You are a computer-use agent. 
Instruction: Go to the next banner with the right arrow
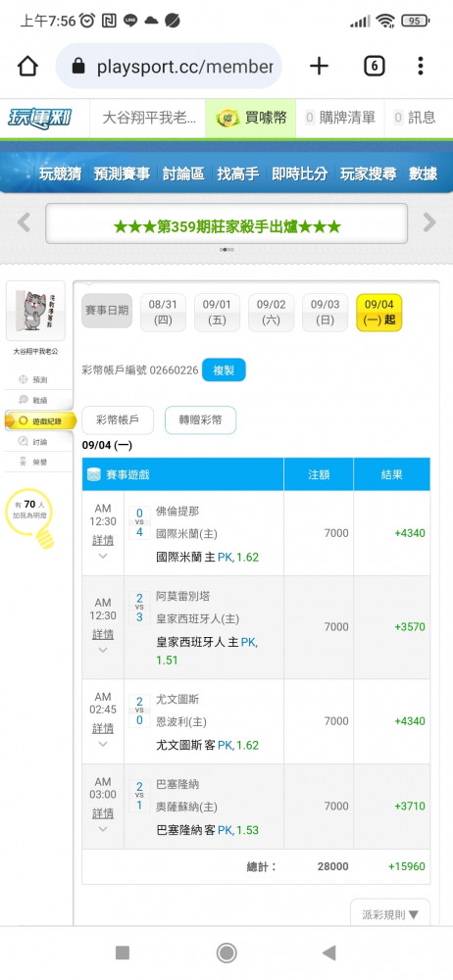pyautogui.click(x=429, y=222)
